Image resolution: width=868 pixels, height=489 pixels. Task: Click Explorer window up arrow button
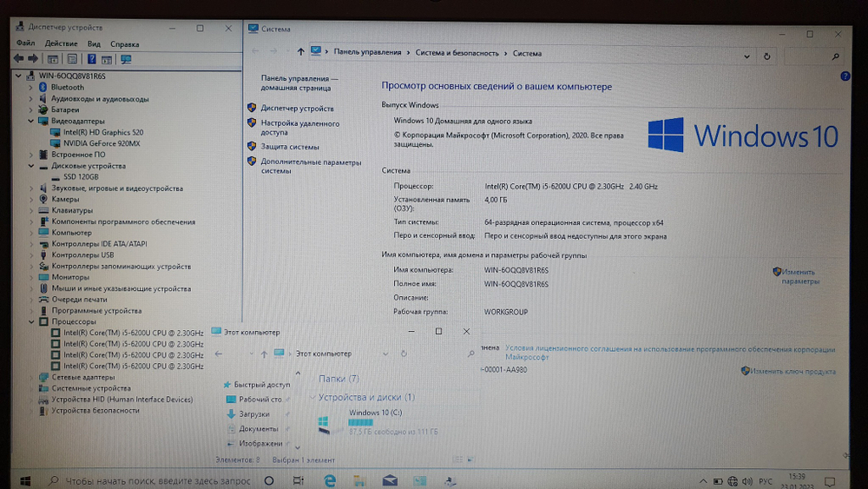click(x=264, y=354)
